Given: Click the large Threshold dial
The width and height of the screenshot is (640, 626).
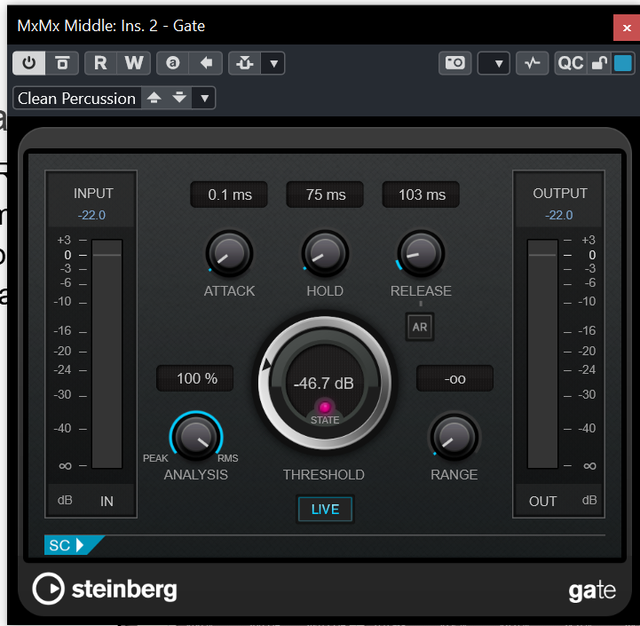Looking at the screenshot, I should tap(324, 383).
